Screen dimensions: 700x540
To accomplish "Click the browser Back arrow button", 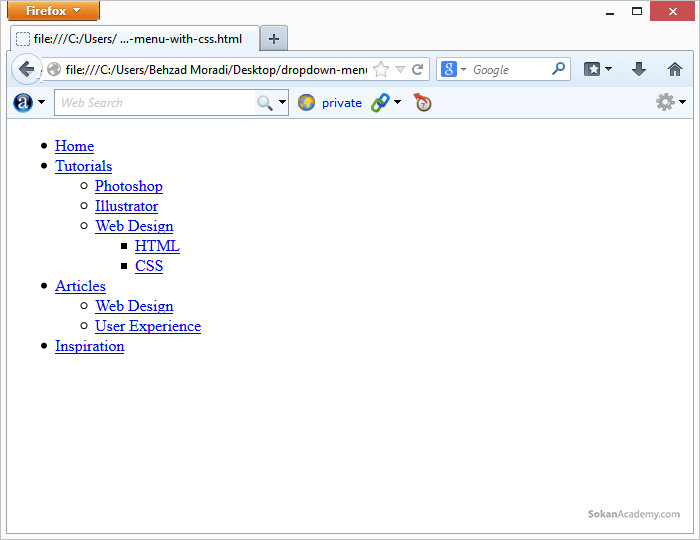I will pos(25,69).
